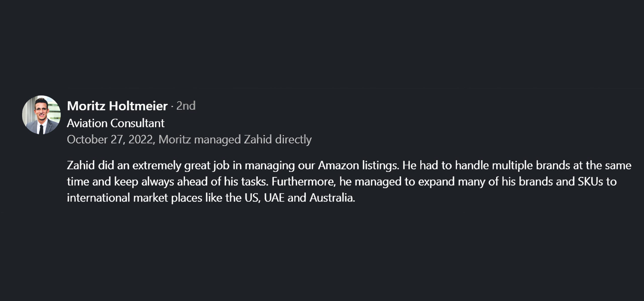
Task: Click the word 'expand' in the recommendation
Action: [x=436, y=182]
